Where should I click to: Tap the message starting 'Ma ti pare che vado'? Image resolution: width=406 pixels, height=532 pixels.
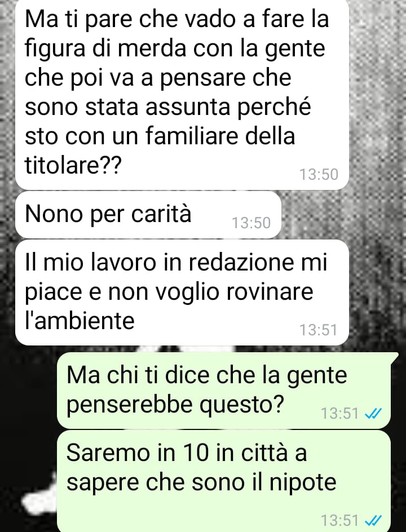[x=182, y=94]
